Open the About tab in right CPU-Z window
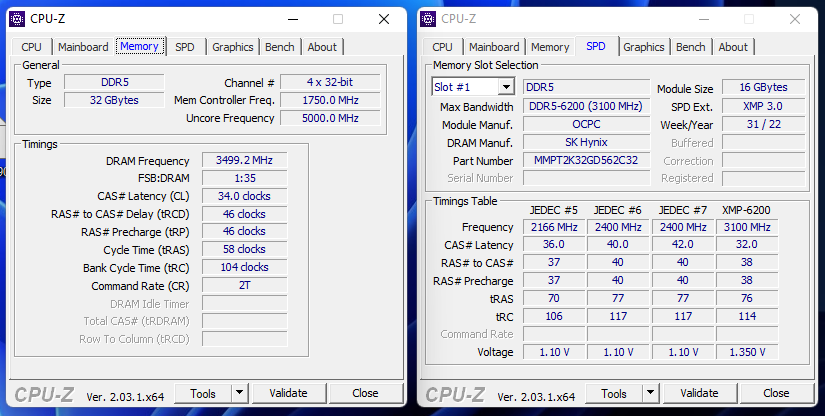 pos(733,47)
